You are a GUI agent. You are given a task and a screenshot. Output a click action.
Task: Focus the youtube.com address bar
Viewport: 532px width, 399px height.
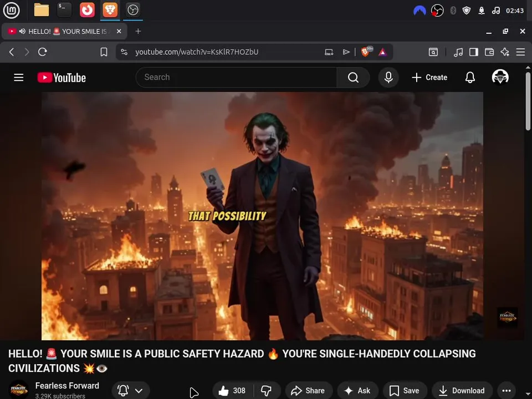196,52
